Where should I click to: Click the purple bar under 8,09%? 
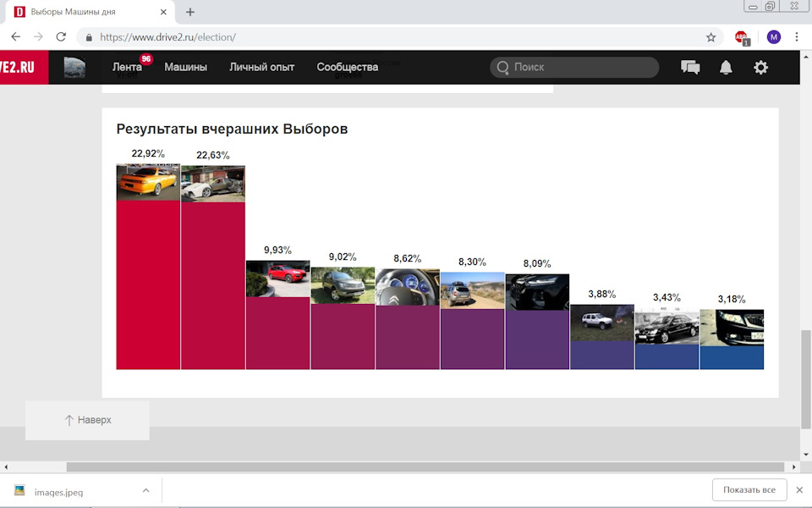click(x=537, y=340)
